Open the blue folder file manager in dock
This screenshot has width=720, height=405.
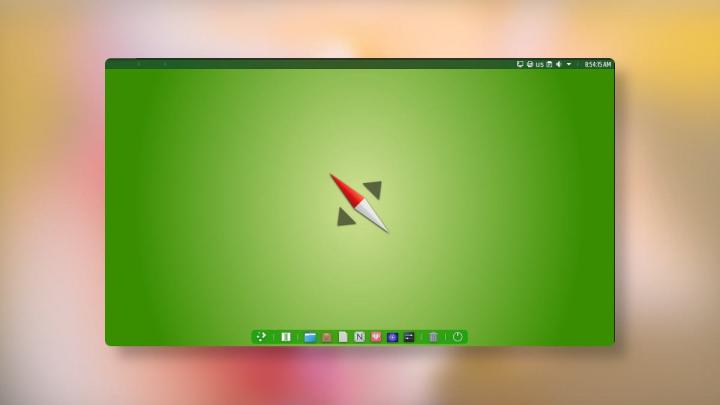click(310, 337)
